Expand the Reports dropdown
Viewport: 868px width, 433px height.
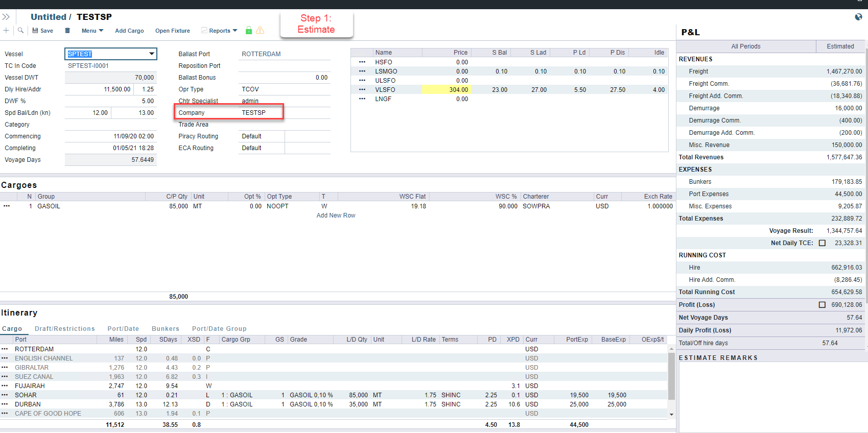pos(223,31)
